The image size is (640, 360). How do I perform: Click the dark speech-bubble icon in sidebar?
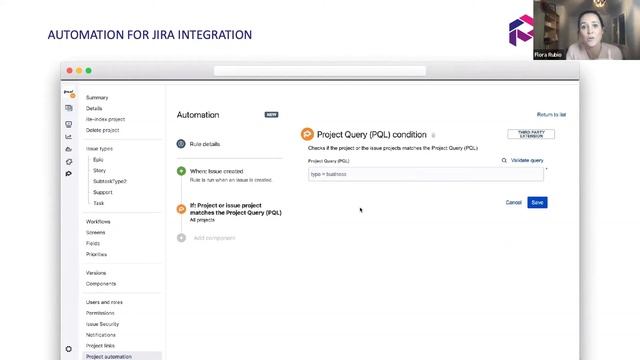tap(69, 174)
